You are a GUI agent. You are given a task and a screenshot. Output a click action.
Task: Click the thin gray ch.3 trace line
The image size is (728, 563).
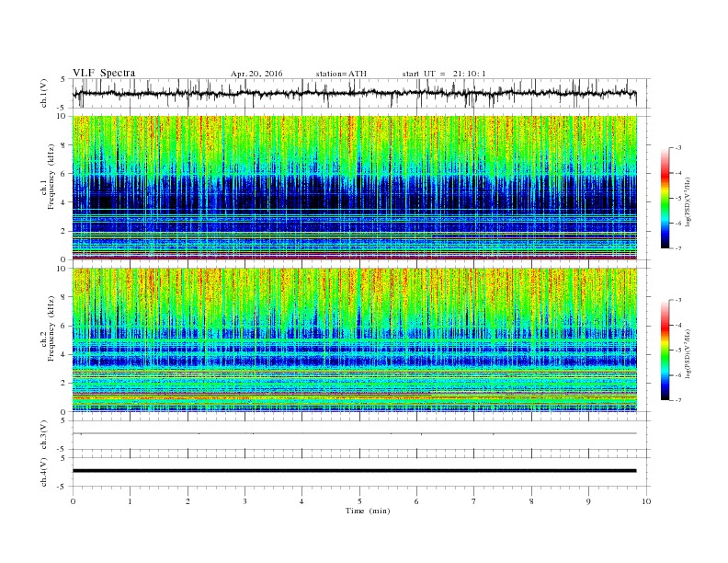point(354,433)
